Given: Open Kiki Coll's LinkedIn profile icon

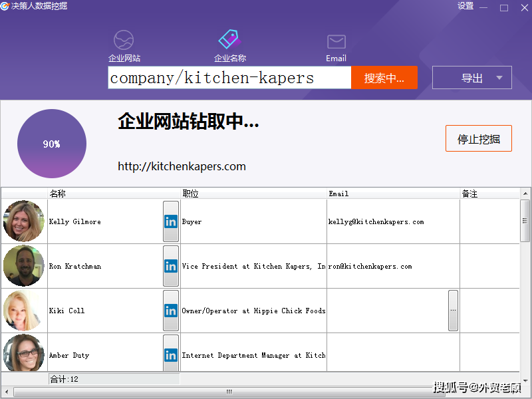Looking at the screenshot, I should coord(171,310).
